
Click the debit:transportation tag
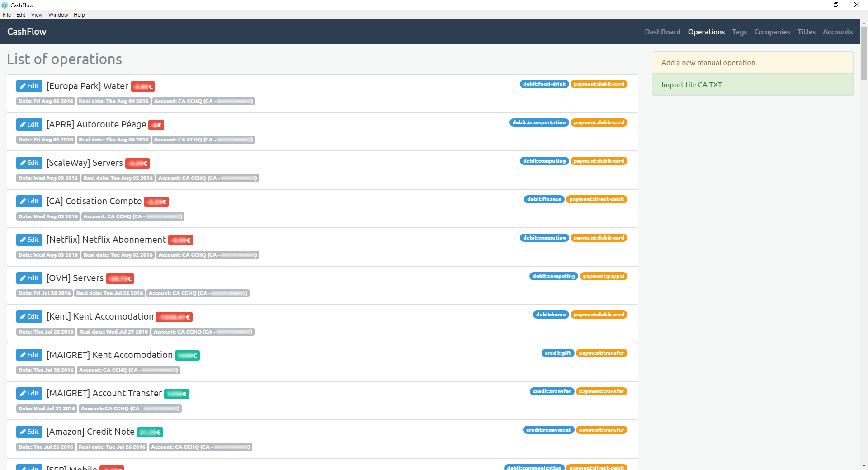[539, 122]
